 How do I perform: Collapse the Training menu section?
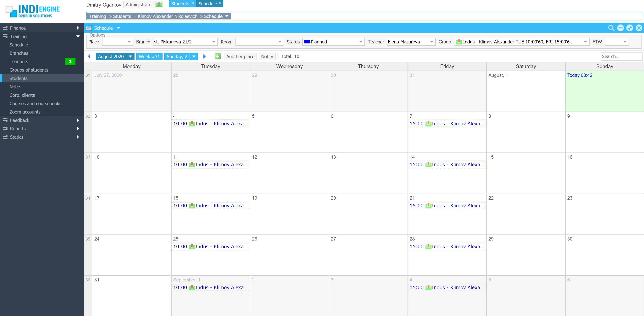pos(78,37)
